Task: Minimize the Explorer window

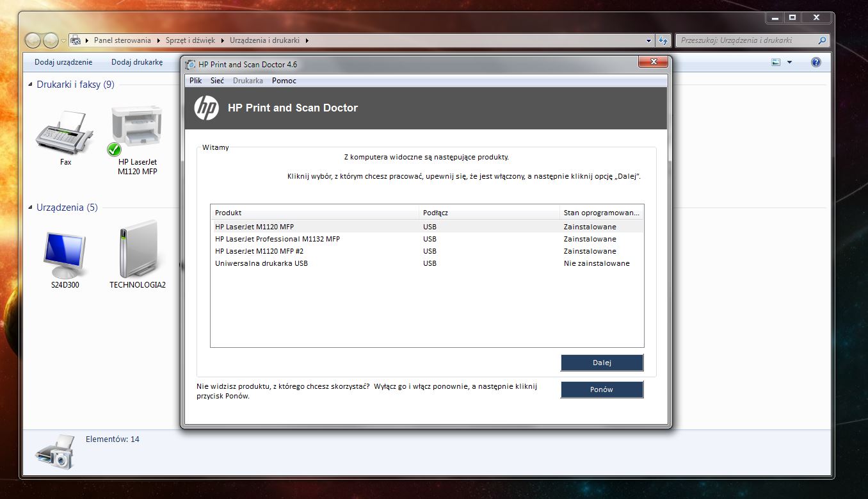Action: [775, 17]
